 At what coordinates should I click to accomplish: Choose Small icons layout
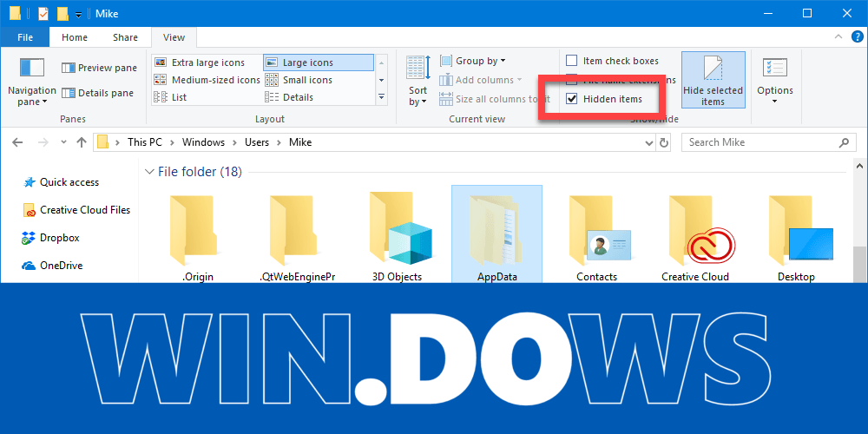[299, 80]
